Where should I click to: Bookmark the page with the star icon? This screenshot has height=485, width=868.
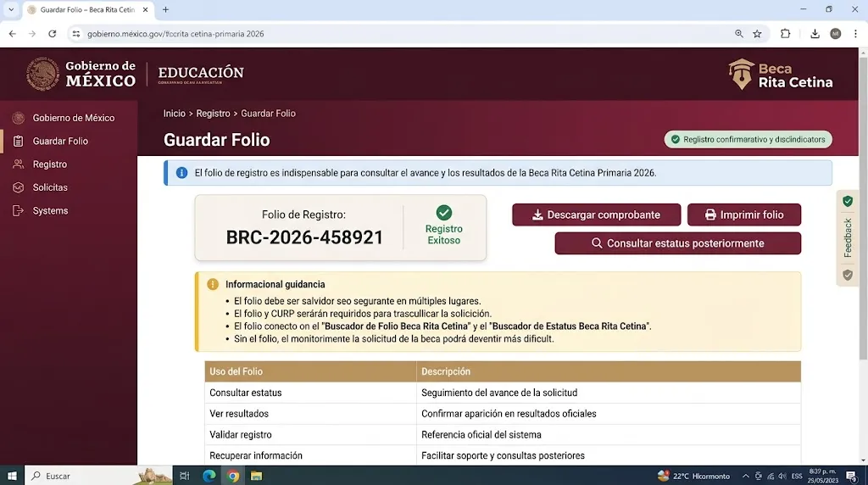click(757, 34)
